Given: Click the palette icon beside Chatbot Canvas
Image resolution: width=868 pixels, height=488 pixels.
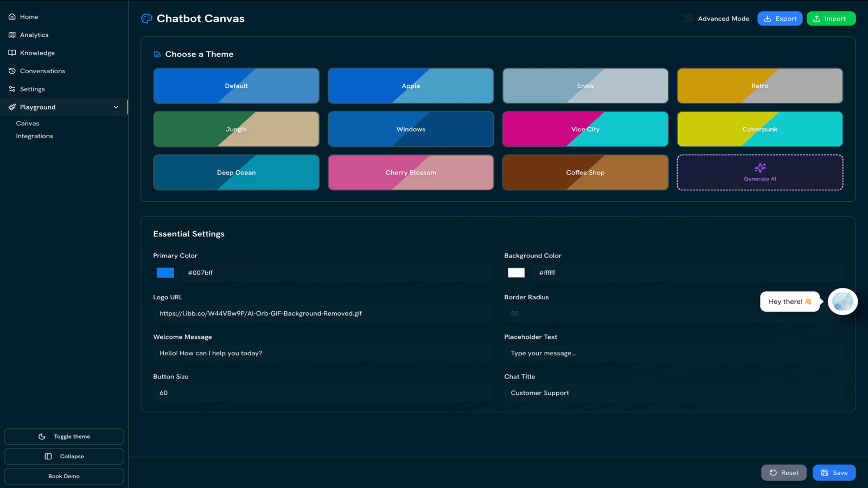Looking at the screenshot, I should (145, 18).
